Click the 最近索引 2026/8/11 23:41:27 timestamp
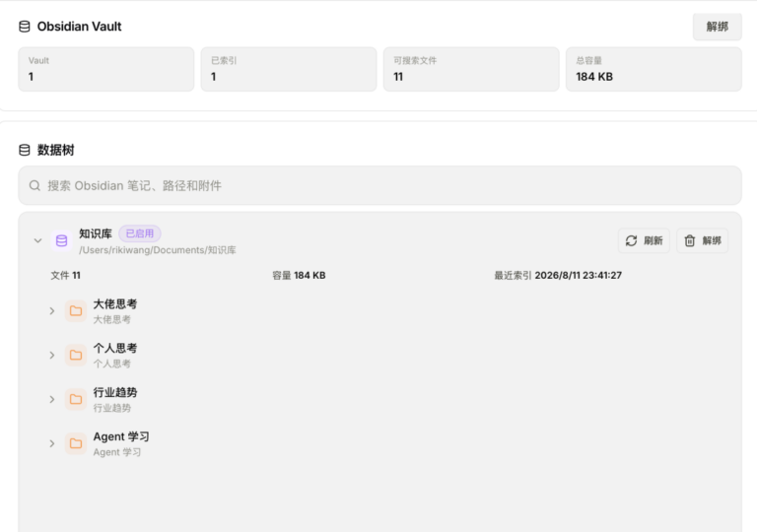The width and height of the screenshot is (757, 532). 558,275
